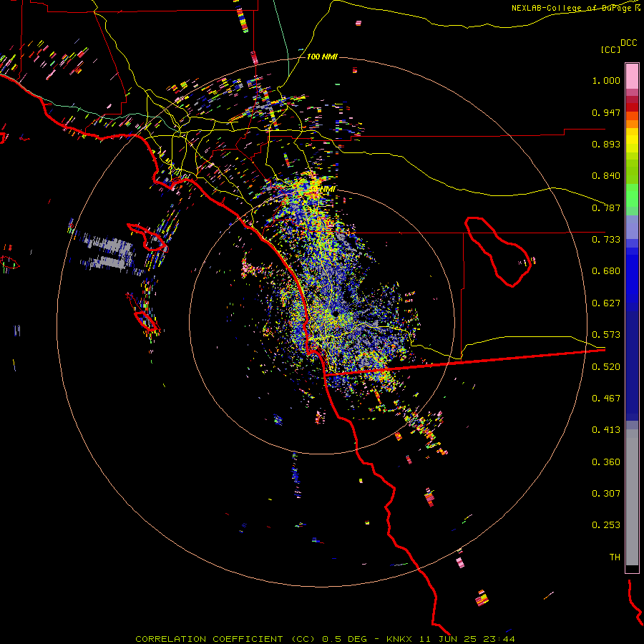Click the 0.893 color scale value
Screen dimensions: 644x644
[606, 144]
